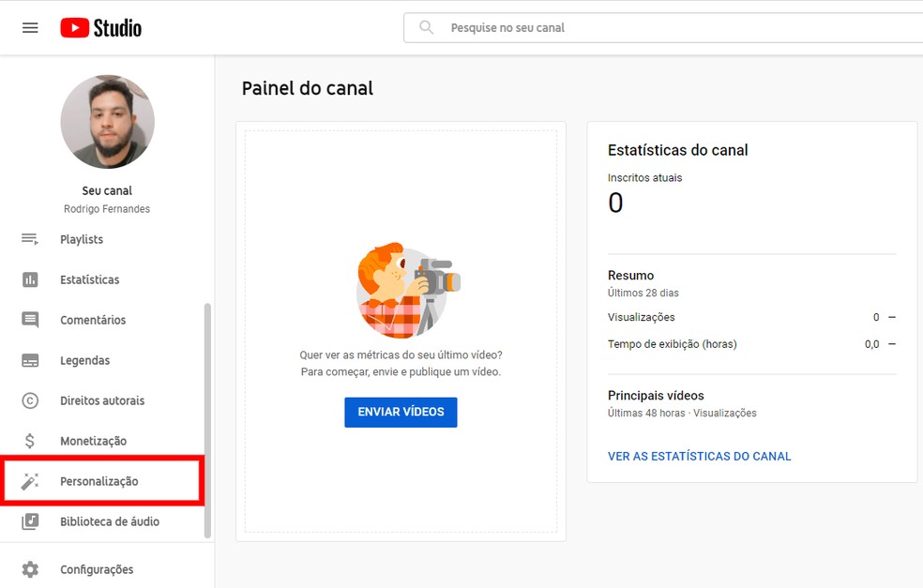This screenshot has height=588, width=923.
Task: Click the camera illustration in the dashboard
Action: click(402, 289)
